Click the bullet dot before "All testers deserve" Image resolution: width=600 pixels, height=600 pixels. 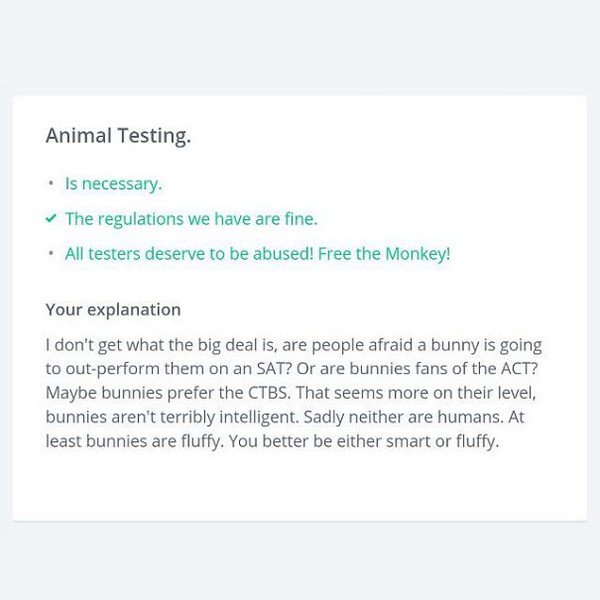[51, 254]
